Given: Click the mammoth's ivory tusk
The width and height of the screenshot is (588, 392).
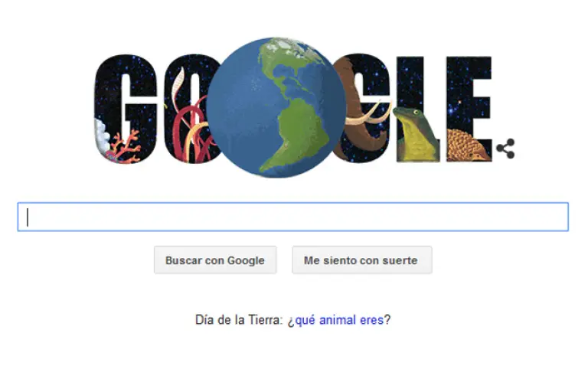Looking at the screenshot, I should coord(369,114).
